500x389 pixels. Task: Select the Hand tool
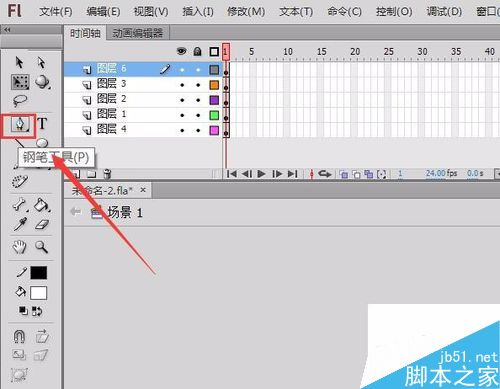19,247
